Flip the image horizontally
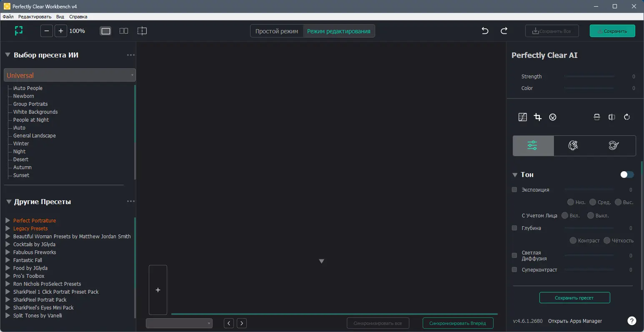Screen dimensions: 644x332 tap(612, 117)
